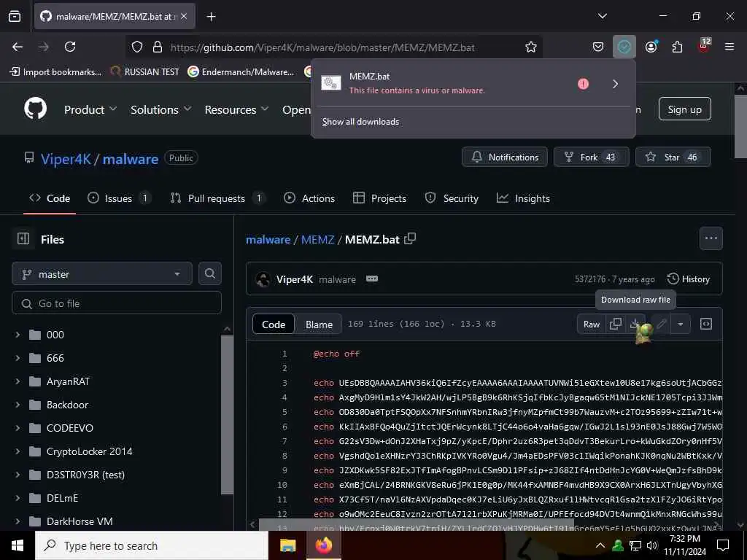747x560 pixels.
Task: Open the Firefox account icon
Action: (x=651, y=47)
